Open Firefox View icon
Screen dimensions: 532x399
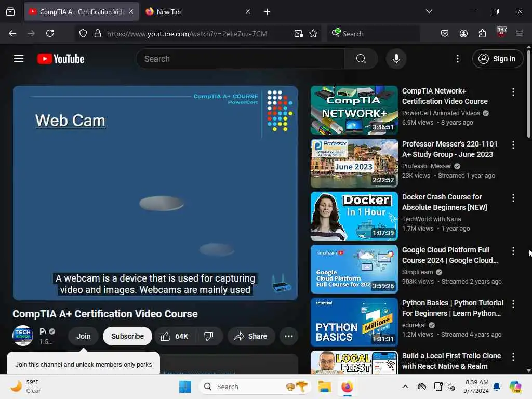10,11
